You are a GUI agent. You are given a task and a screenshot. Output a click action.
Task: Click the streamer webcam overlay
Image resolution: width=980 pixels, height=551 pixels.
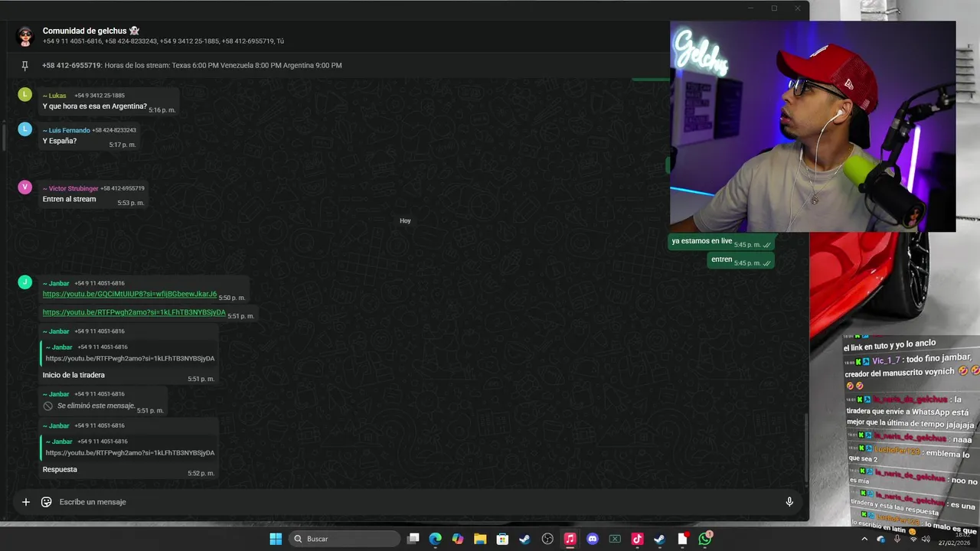point(812,126)
